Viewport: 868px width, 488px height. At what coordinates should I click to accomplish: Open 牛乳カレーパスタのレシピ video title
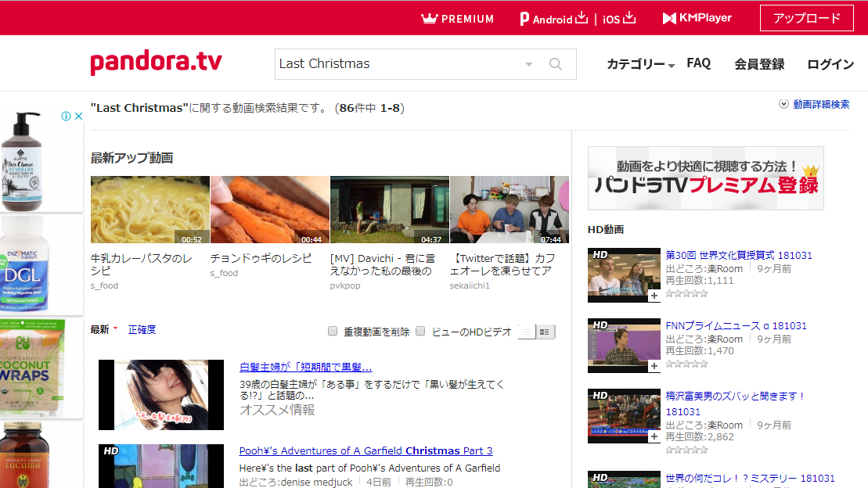click(141, 264)
